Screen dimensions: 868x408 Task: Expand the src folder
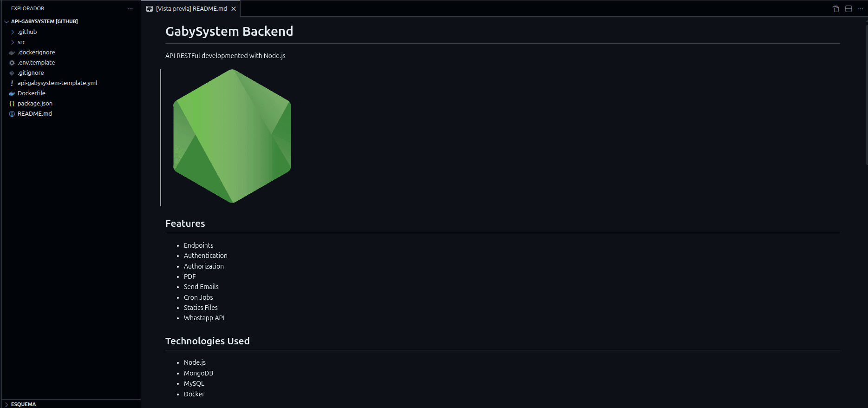[x=13, y=42]
